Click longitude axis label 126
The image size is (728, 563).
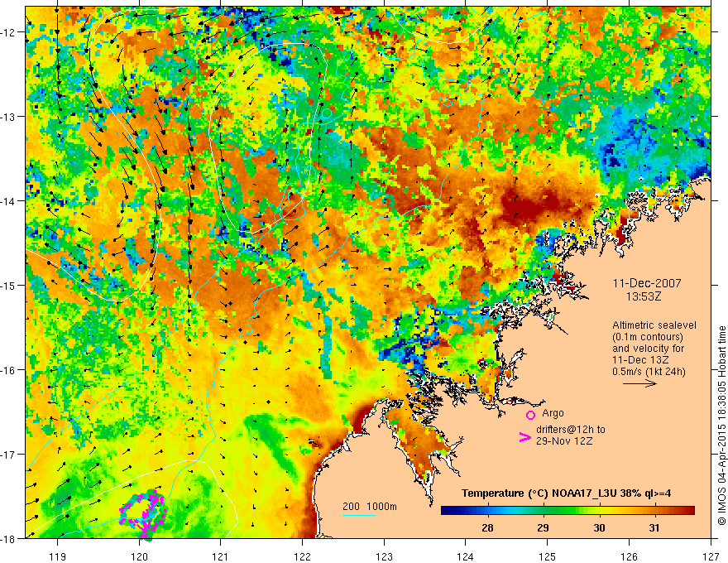tap(629, 556)
